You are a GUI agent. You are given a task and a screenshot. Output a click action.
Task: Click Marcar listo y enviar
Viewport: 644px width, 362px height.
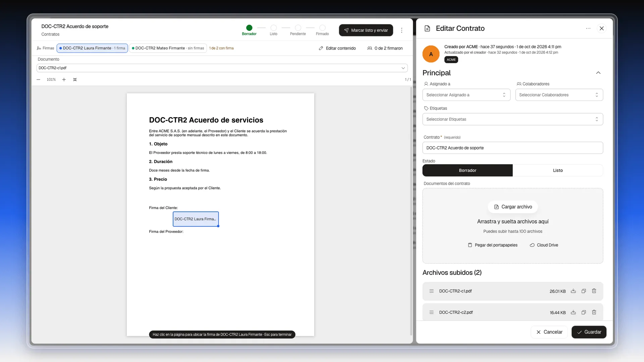point(366,30)
